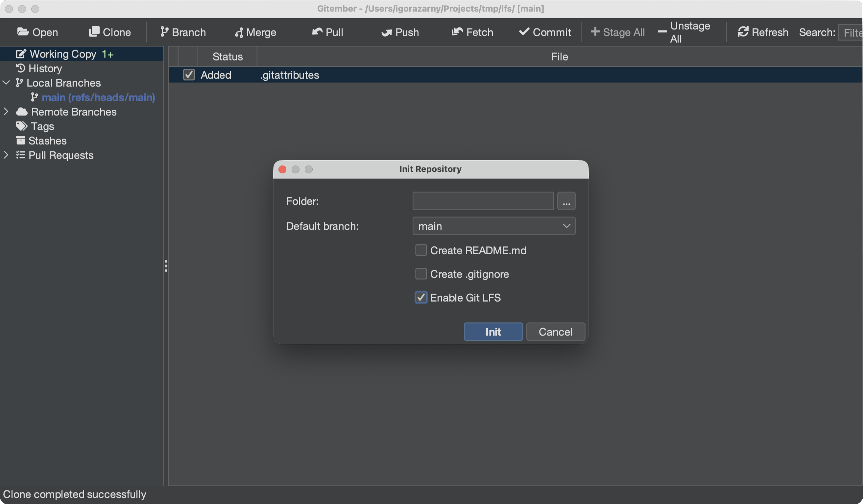Click the Stage All plus icon
Screen dimensions: 863x504
click(x=595, y=32)
